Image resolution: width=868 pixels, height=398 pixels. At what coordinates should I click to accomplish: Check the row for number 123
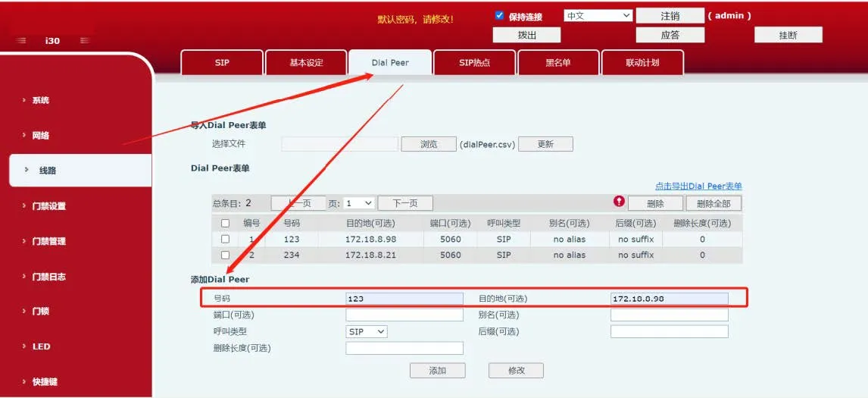(225, 240)
